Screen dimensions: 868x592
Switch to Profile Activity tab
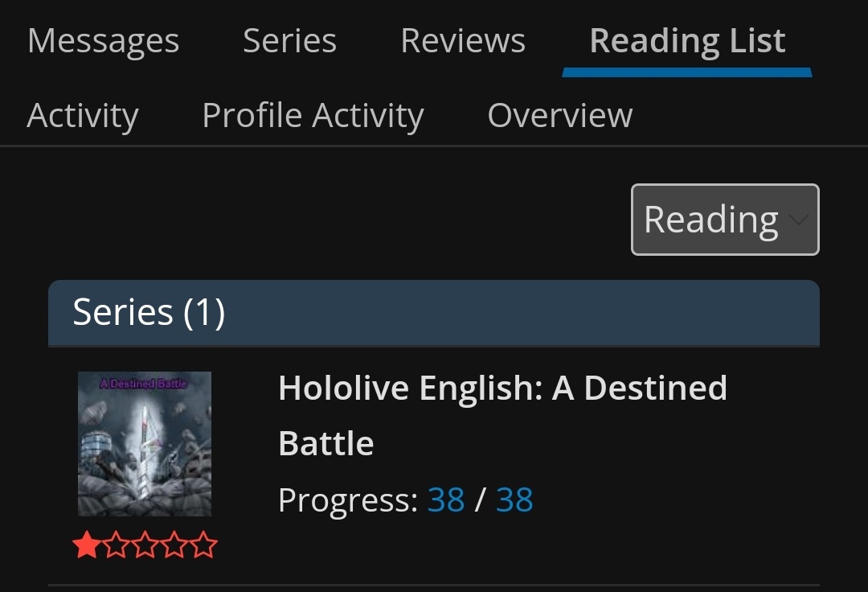(313, 115)
